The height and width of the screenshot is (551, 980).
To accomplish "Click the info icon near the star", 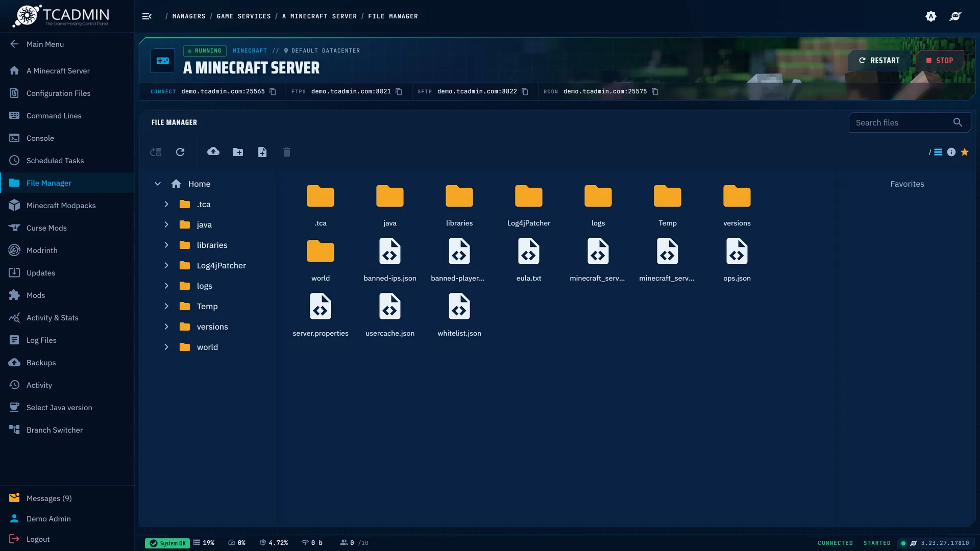I will click(951, 152).
